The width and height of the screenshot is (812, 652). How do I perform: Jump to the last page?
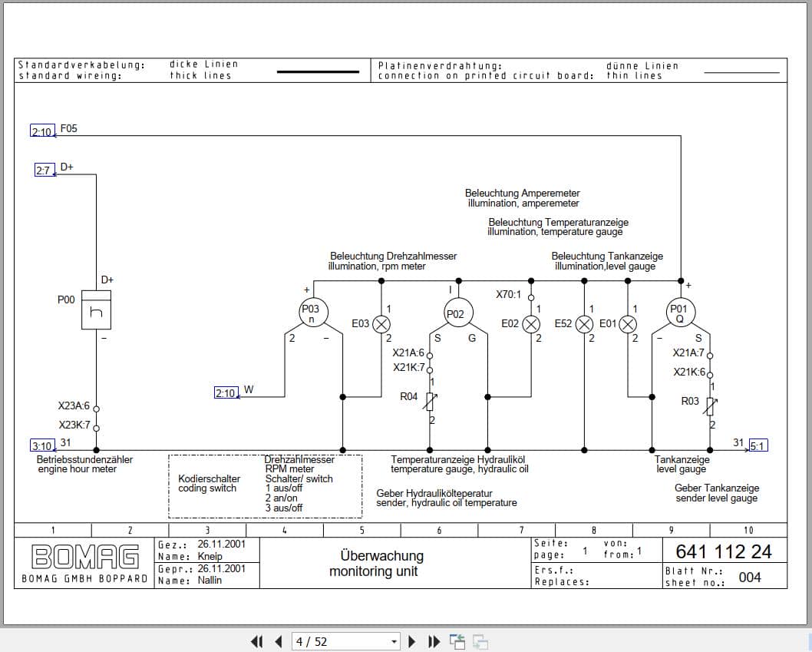point(432,640)
